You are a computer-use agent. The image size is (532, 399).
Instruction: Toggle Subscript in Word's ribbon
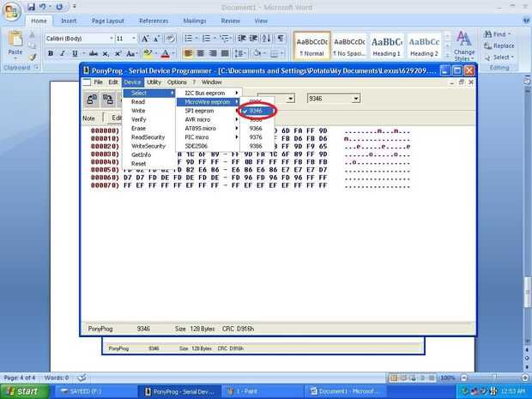point(106,53)
